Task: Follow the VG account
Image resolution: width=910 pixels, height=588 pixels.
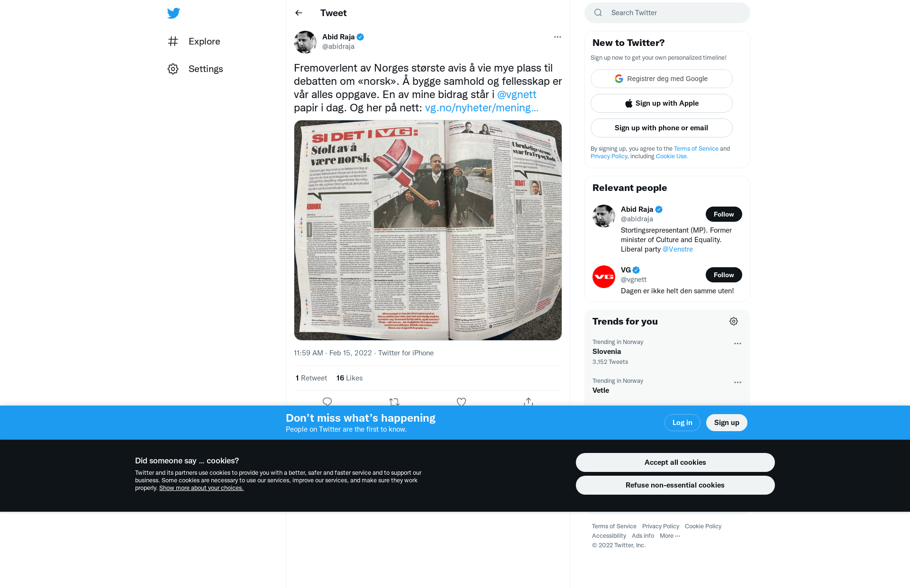Action: [x=724, y=275]
